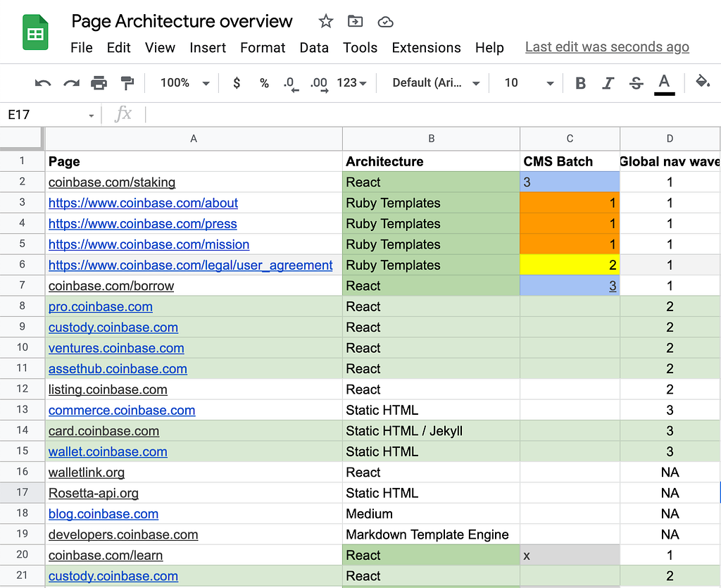Select the 'Medium' architecture cell
This screenshot has width=721, height=588.
coord(432,513)
